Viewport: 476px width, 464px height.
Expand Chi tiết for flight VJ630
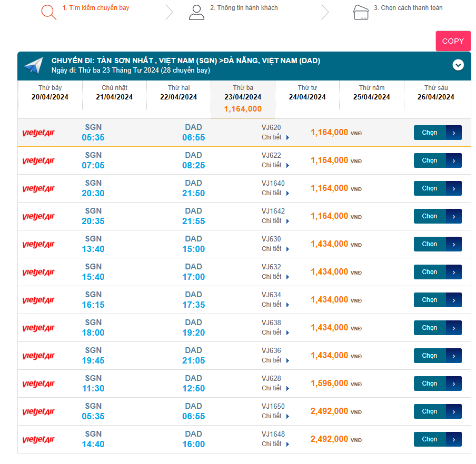pos(275,249)
